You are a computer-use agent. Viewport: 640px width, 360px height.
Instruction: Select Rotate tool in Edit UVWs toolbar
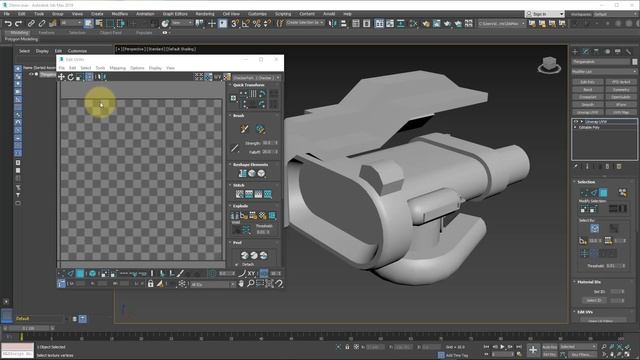(x=71, y=77)
